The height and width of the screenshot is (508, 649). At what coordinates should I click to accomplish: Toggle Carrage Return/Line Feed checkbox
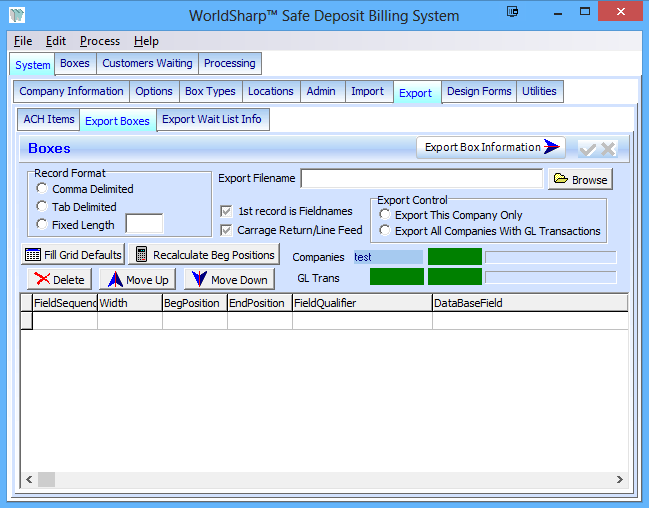click(226, 230)
